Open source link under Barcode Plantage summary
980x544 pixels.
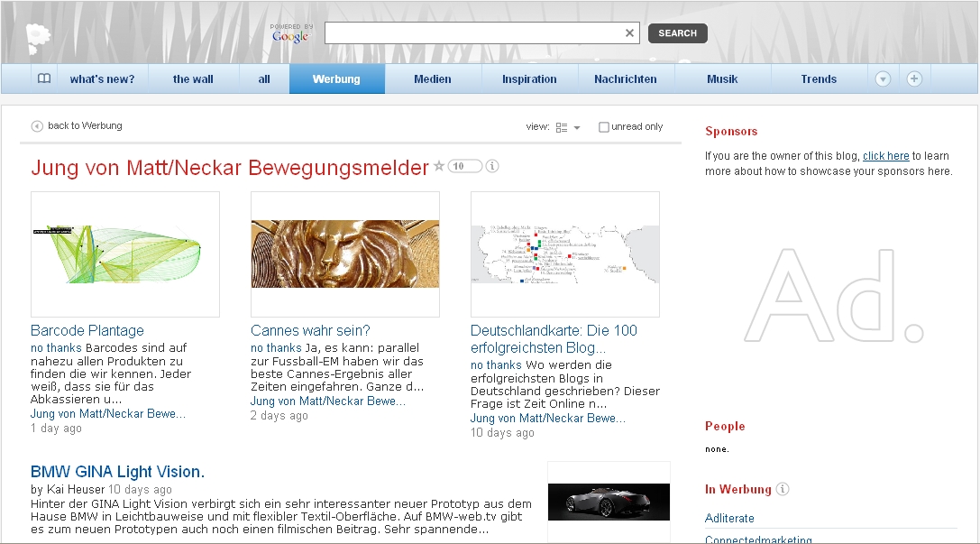(x=108, y=413)
